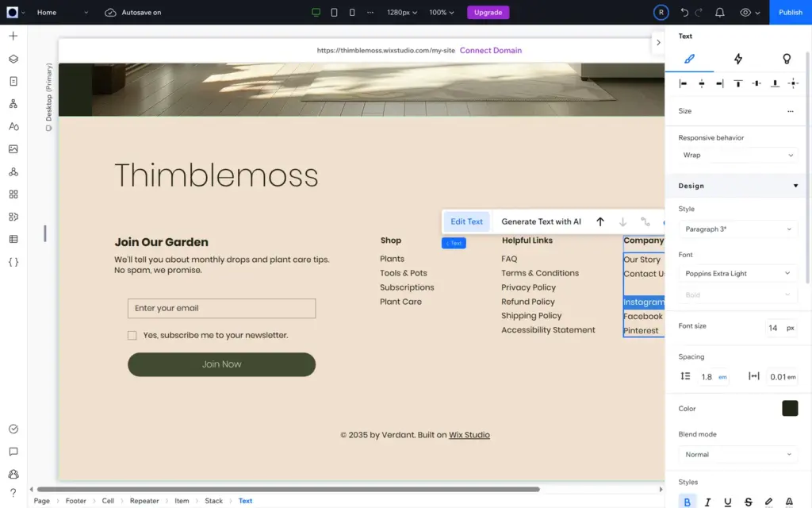812x508 pixels.
Task: Click the Wix Studio footer link
Action: click(x=469, y=435)
